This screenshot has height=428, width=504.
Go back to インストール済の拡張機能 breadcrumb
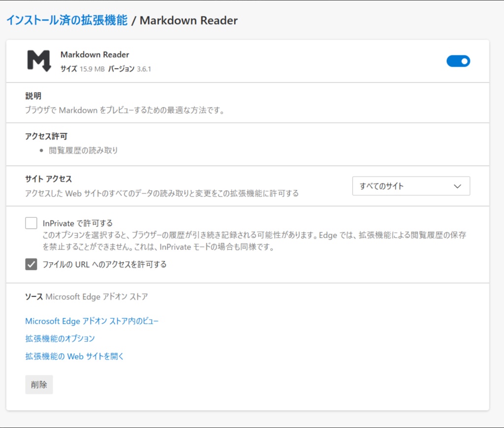coord(67,20)
